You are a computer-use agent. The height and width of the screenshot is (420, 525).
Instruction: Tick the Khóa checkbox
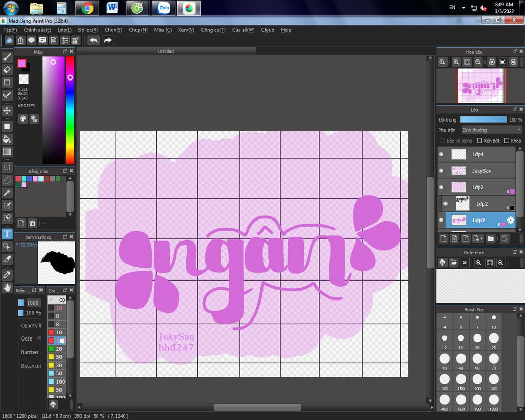point(507,141)
